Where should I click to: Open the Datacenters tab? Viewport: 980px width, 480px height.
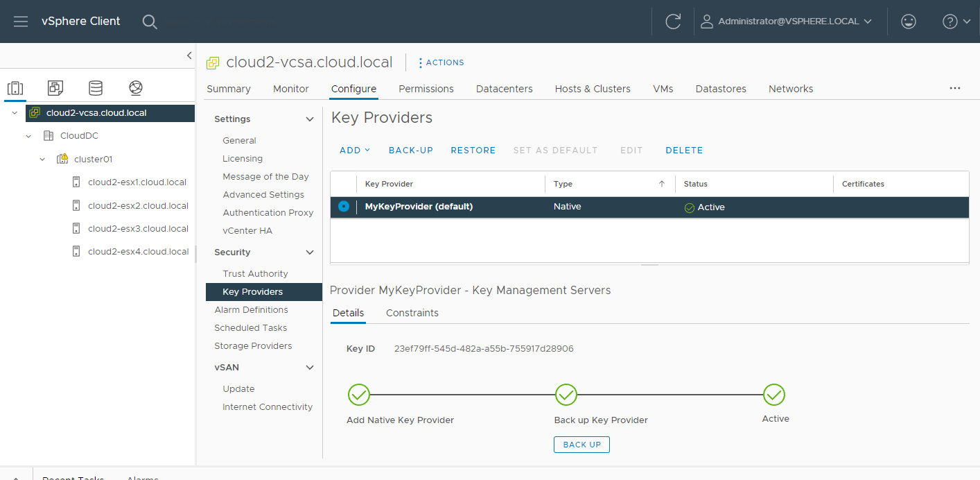point(505,89)
